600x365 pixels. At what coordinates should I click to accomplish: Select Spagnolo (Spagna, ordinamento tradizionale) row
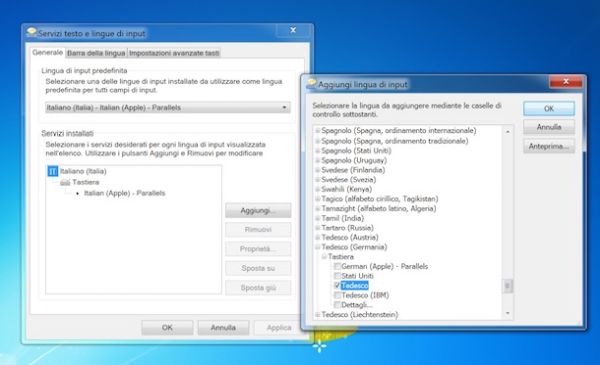point(395,141)
